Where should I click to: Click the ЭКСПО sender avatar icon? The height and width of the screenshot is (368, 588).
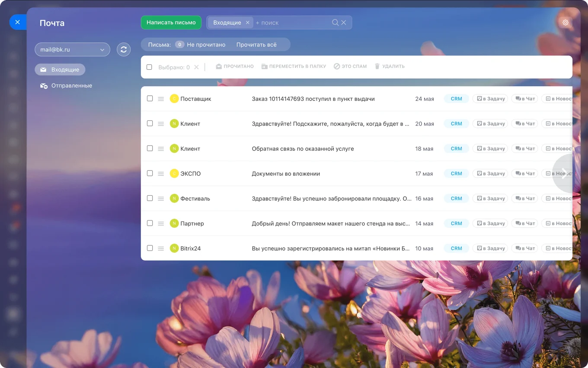[x=174, y=174]
